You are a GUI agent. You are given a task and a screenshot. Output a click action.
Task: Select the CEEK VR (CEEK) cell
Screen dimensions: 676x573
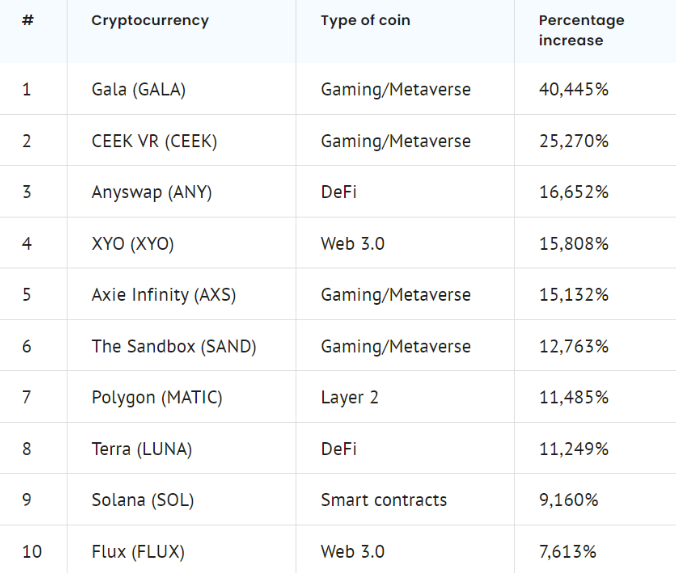tap(154, 141)
